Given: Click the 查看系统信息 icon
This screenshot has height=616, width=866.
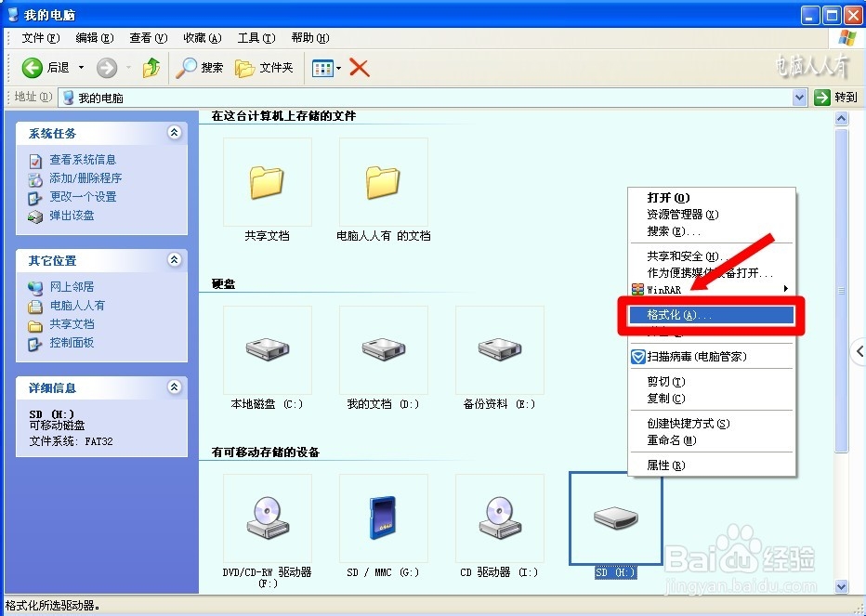Looking at the screenshot, I should (x=35, y=161).
